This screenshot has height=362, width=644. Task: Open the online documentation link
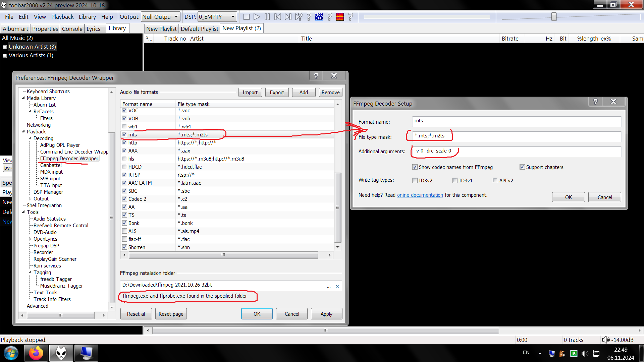pyautogui.click(x=420, y=195)
